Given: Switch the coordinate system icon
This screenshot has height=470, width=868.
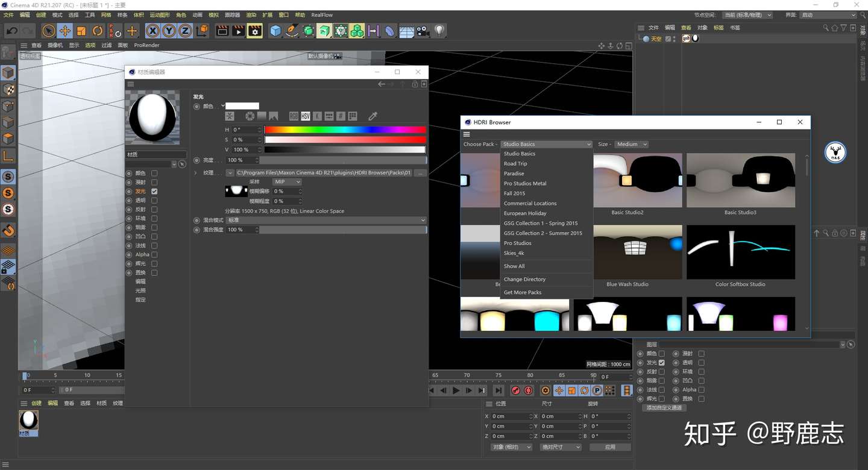Looking at the screenshot, I should tap(202, 31).
